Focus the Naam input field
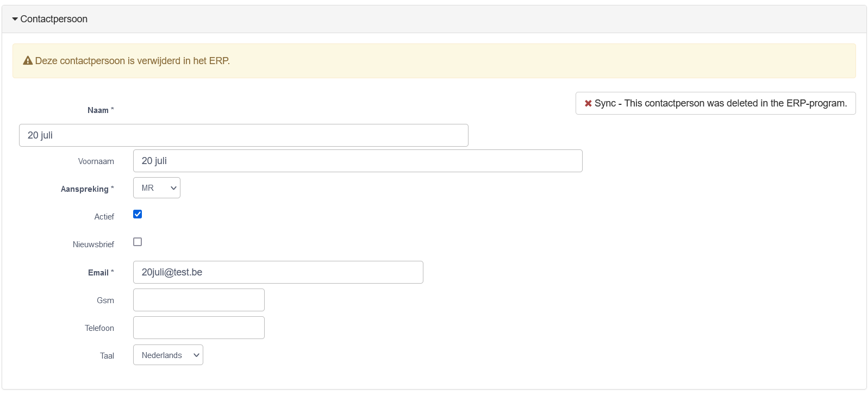This screenshot has height=395, width=868. (243, 135)
